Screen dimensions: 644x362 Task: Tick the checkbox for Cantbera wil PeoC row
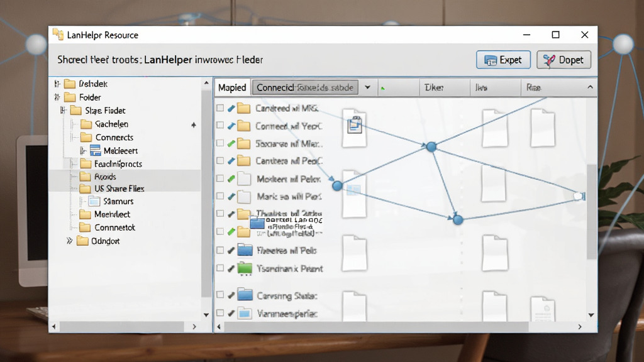(x=220, y=160)
